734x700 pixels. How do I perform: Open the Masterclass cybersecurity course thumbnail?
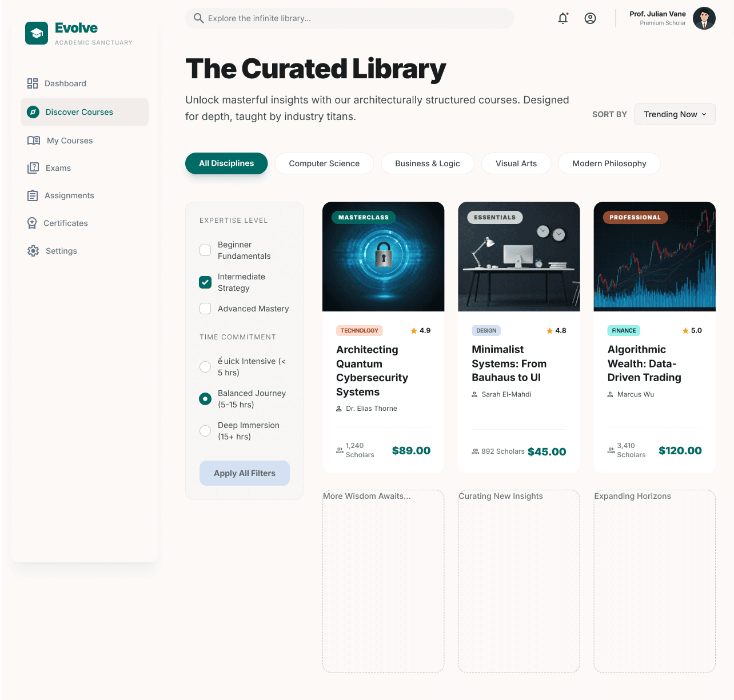click(x=383, y=257)
